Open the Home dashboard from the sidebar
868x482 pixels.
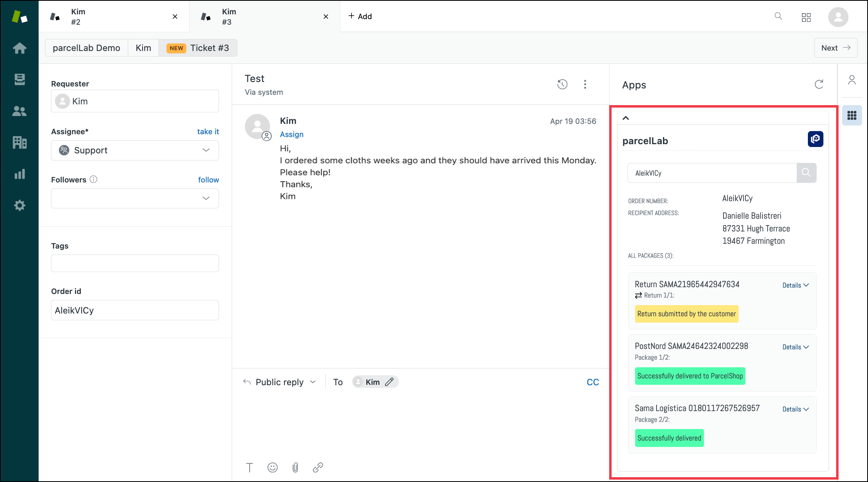coord(19,48)
